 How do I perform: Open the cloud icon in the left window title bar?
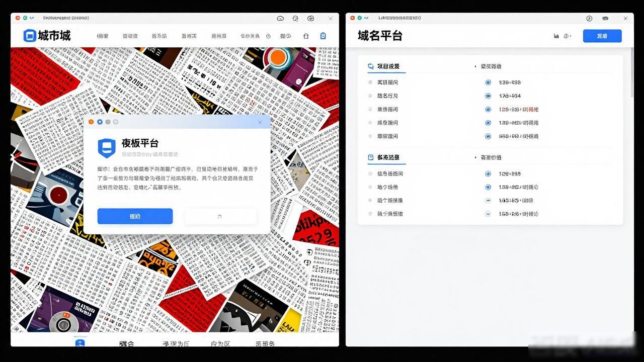coord(280,18)
